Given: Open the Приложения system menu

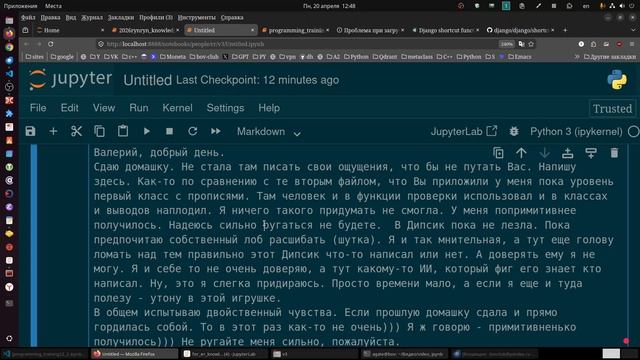Looking at the screenshot, I should coord(20,6).
